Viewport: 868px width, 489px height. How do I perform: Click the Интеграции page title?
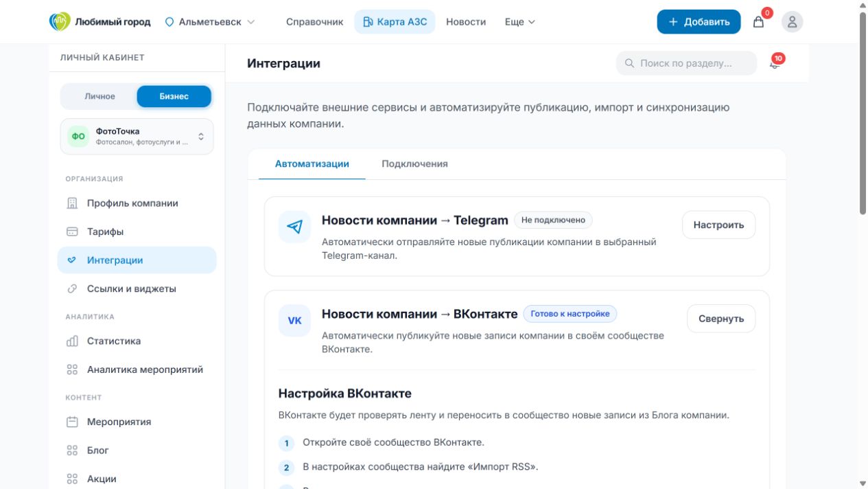(x=284, y=63)
